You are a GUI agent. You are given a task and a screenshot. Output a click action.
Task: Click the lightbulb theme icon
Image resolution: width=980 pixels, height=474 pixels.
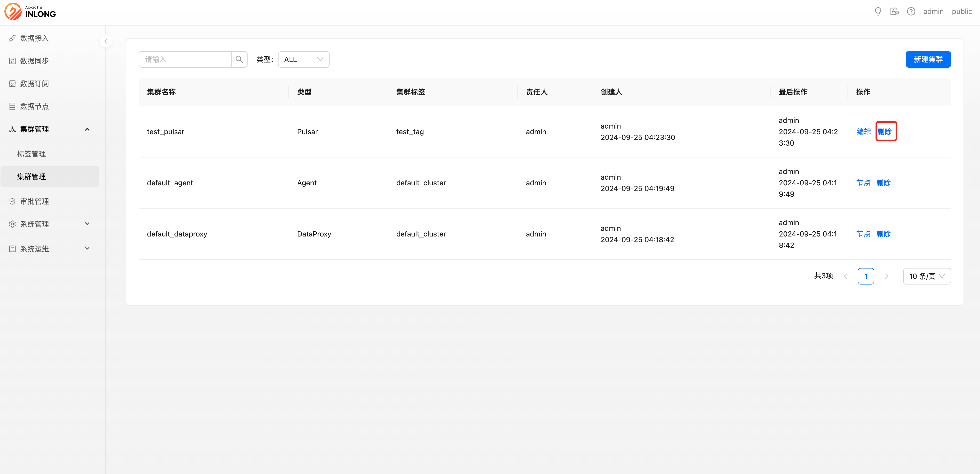878,11
